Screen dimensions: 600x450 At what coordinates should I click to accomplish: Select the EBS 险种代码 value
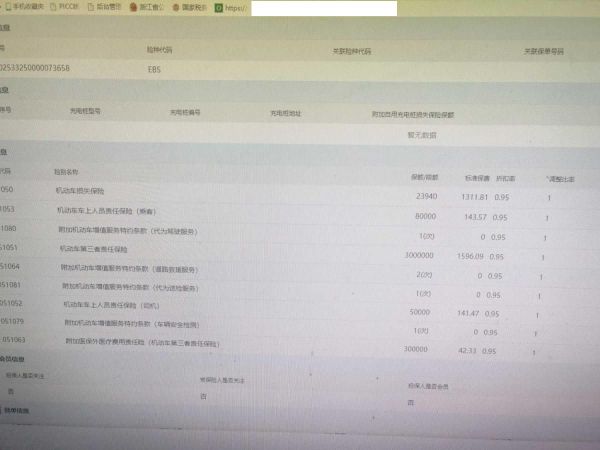[153, 70]
